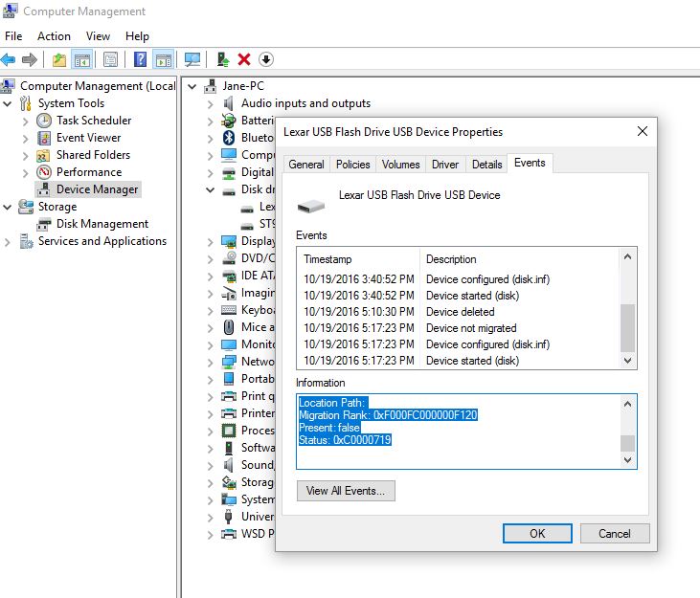Open the View menu

(x=98, y=36)
